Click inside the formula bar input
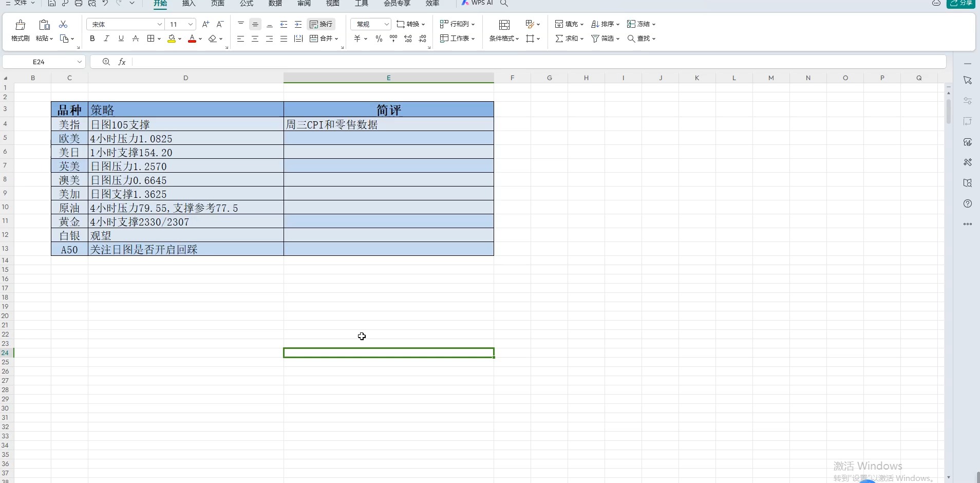Screen dimensions: 980x483 539,62
